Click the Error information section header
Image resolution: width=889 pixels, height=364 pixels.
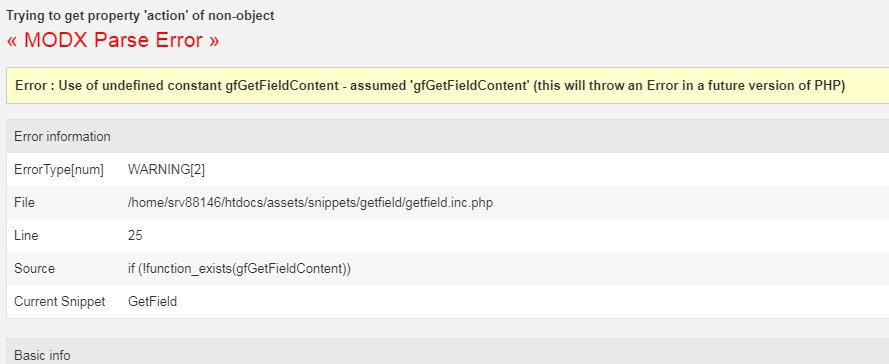click(447, 137)
